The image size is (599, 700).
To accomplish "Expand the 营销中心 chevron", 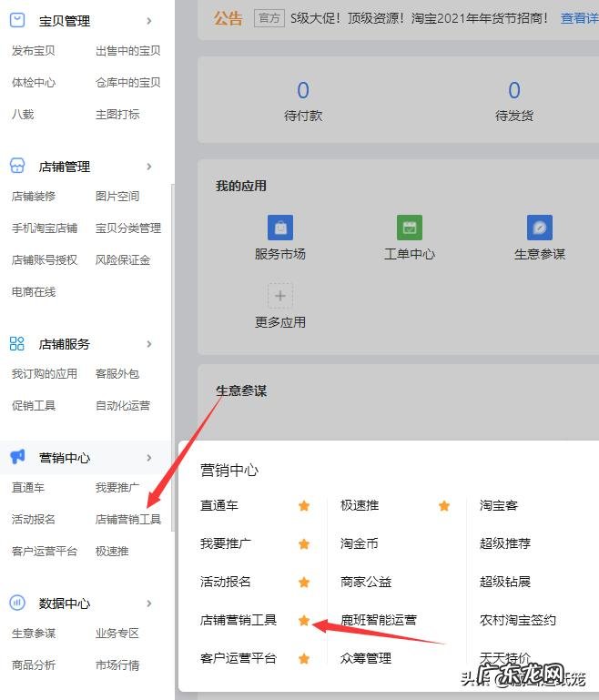I will click(149, 458).
